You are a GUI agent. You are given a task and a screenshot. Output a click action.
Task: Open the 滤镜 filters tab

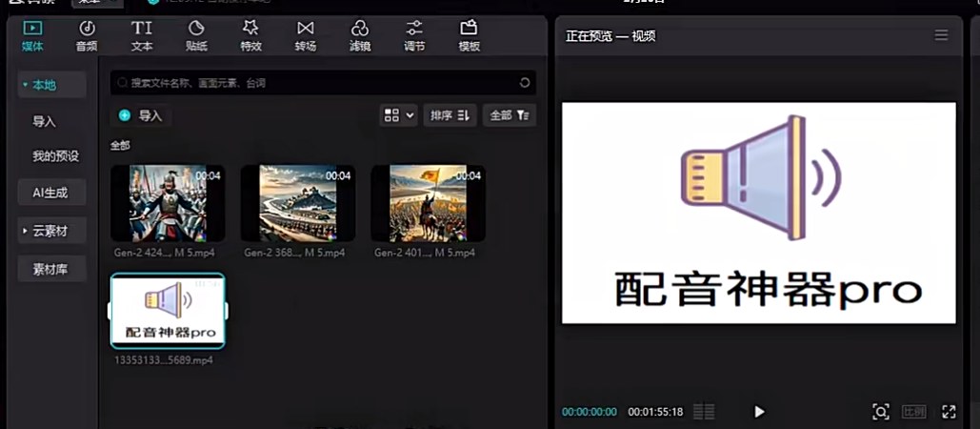coord(360,35)
